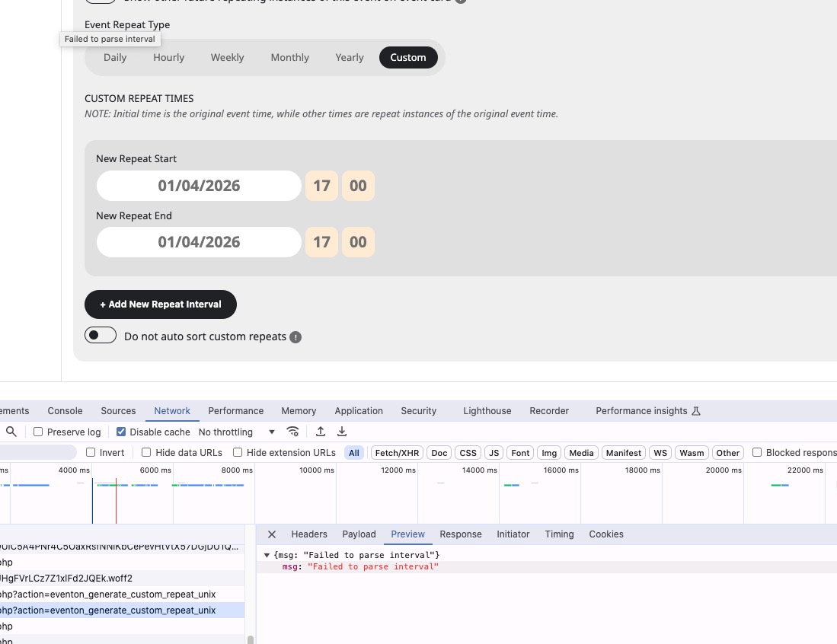Screen dimensions: 837x644
Task: Click the network timeline overview at 10000 ms
Action: 316,495
